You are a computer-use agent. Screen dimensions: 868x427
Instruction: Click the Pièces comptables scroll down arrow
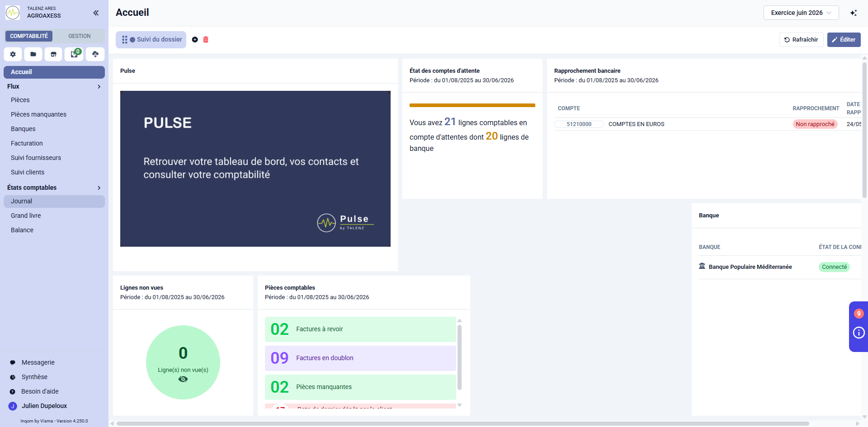point(459,405)
